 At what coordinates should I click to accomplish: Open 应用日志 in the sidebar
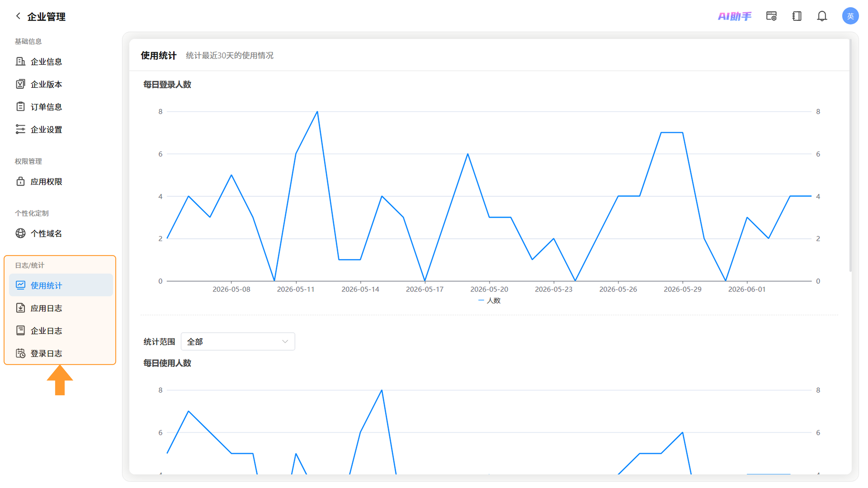(x=61, y=308)
